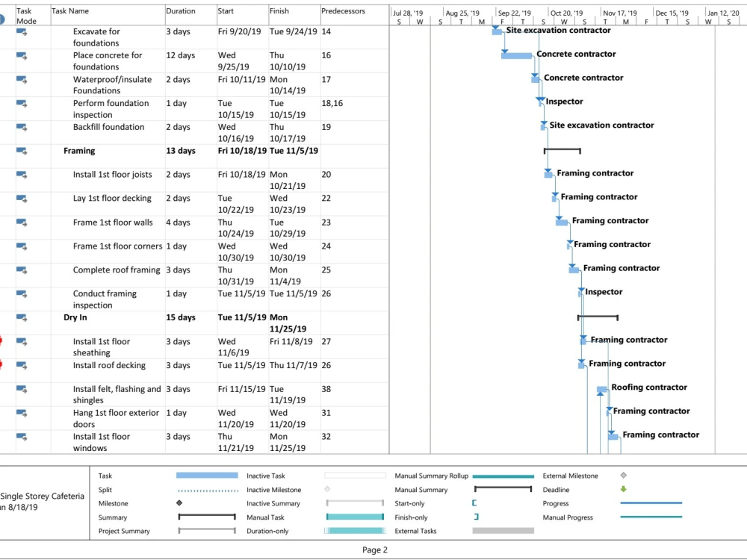Click the teal Manual Summary Rollup swatch
This screenshot has width=747, height=560.
coord(502,475)
